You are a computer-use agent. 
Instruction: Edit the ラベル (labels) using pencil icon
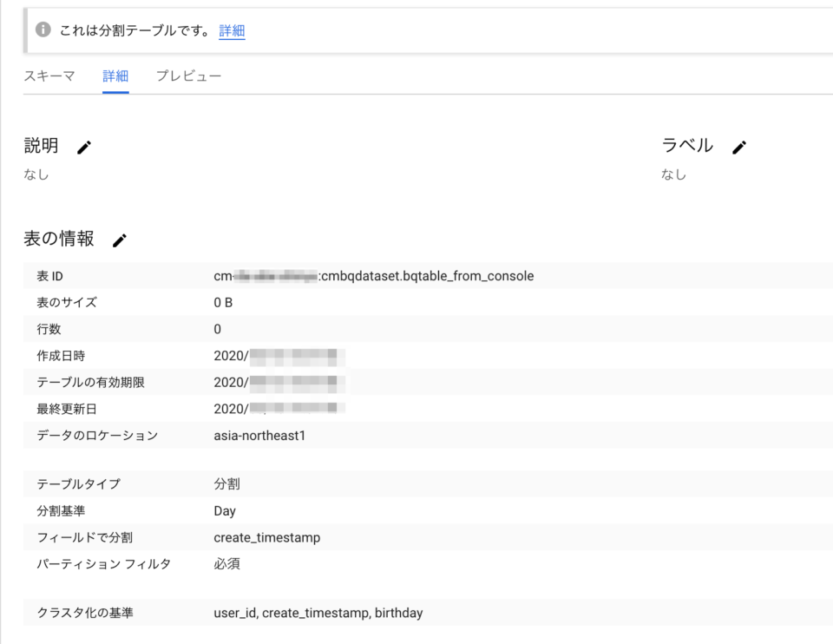(x=738, y=147)
